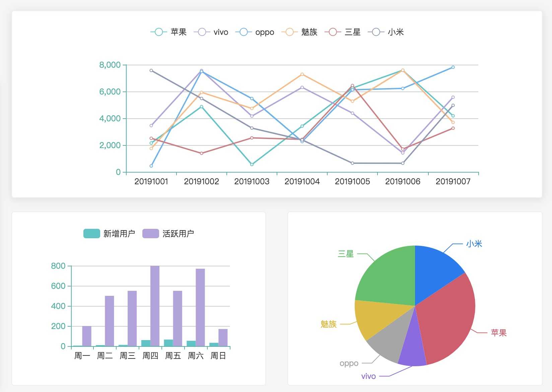The width and height of the screenshot is (552, 392).
Task: Click the 20191007 x-axis label
Action: click(453, 182)
